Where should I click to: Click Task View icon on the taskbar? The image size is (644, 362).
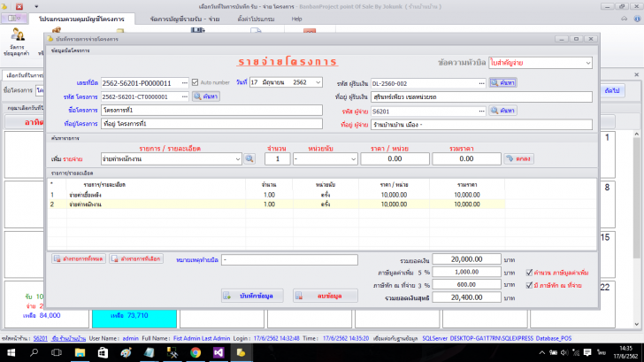[x=57, y=352]
